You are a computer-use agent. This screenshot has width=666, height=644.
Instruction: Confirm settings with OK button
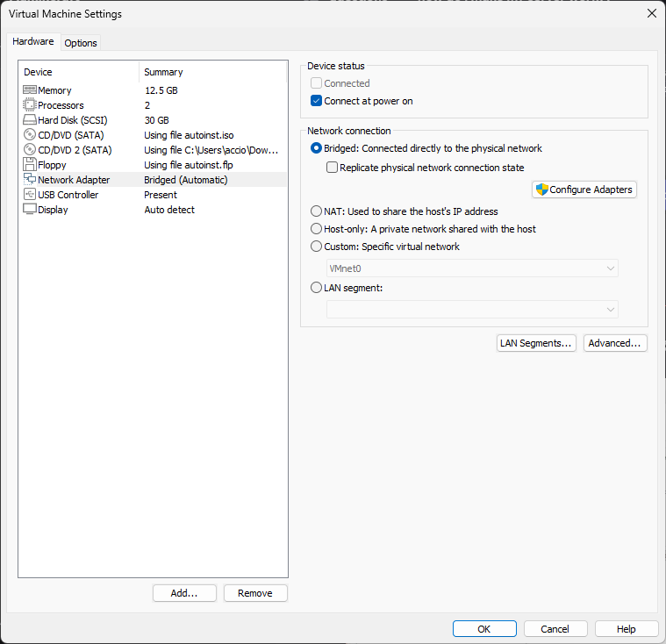pyautogui.click(x=484, y=629)
